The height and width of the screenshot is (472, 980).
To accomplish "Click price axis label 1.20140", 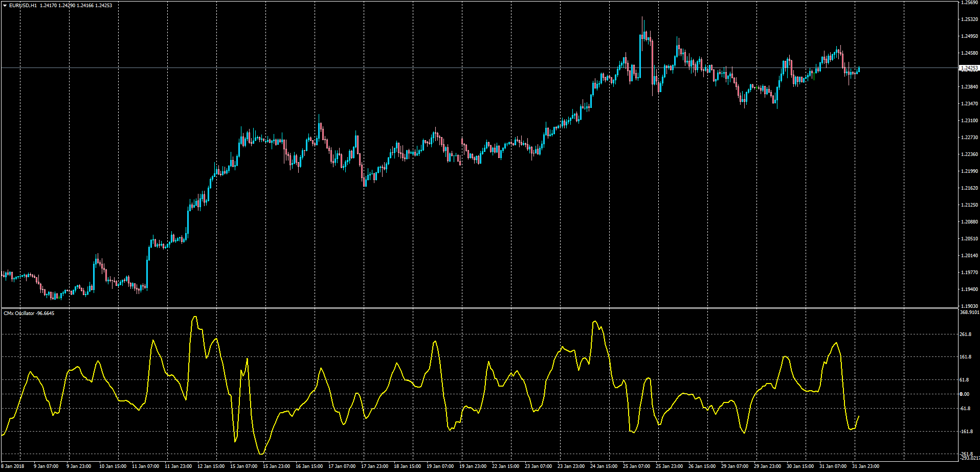I will click(x=969, y=256).
